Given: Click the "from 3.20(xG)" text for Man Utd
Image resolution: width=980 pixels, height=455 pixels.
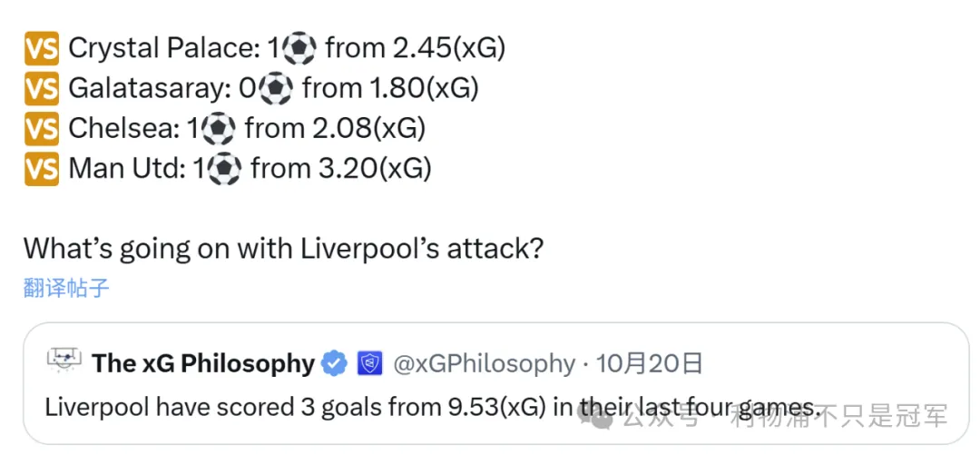Looking at the screenshot, I should (341, 168).
